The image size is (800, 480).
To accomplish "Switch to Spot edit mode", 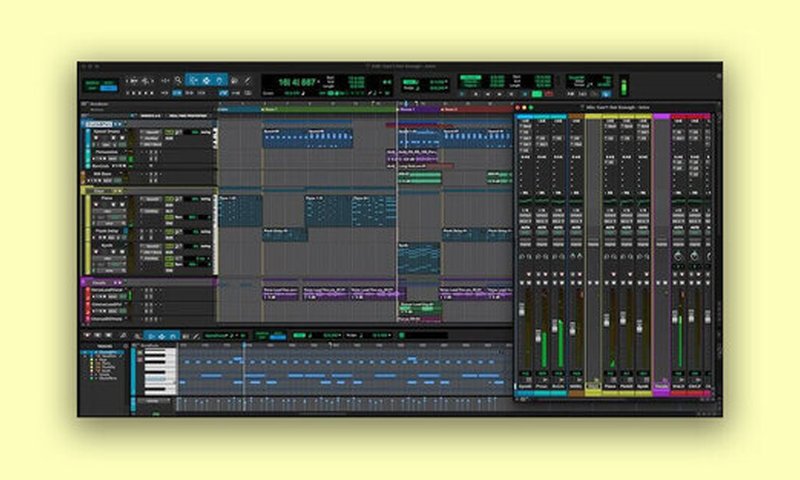I will [109, 81].
